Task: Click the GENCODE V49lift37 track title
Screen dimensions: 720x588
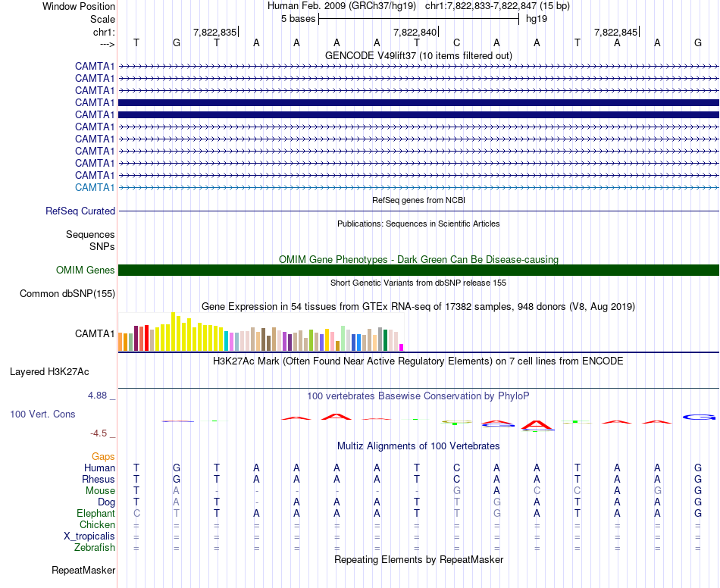Action: 418,56
